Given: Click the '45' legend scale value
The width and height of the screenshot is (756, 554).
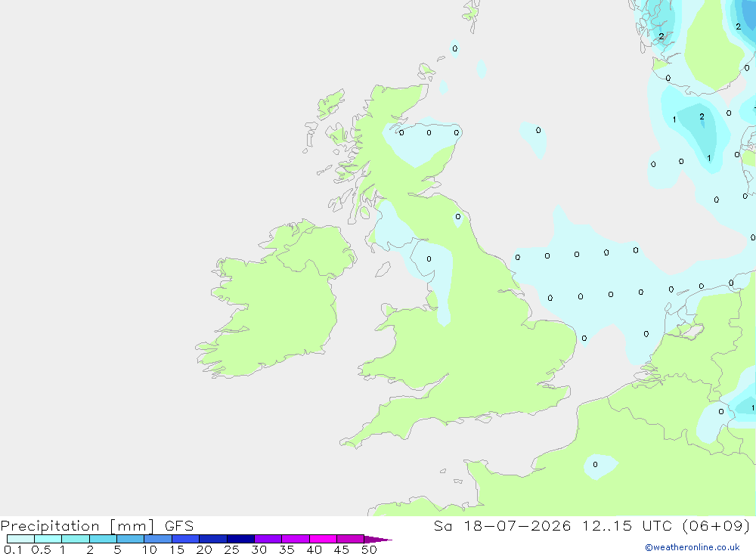Looking at the screenshot, I should click(342, 549).
